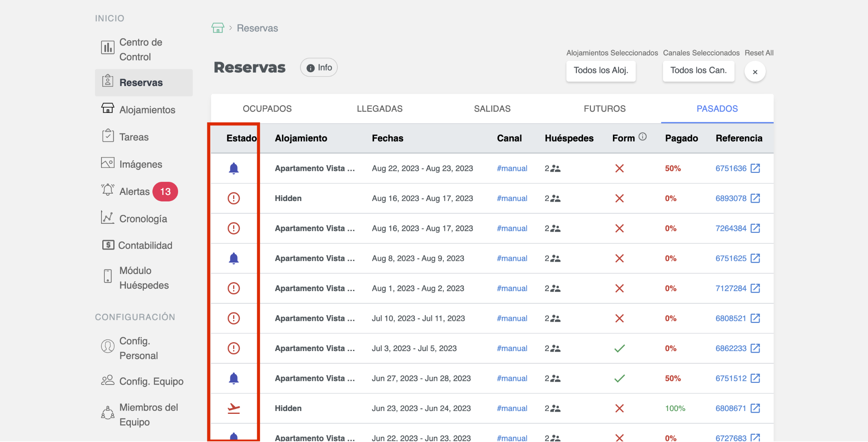The width and height of the screenshot is (868, 442).
Task: Click the home icon in the breadcrumb
Action: (218, 28)
